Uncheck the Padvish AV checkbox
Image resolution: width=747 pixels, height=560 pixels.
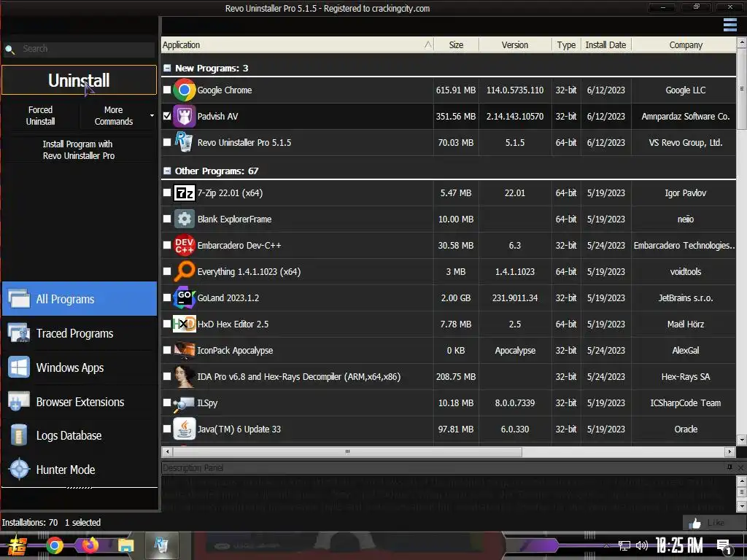click(167, 116)
